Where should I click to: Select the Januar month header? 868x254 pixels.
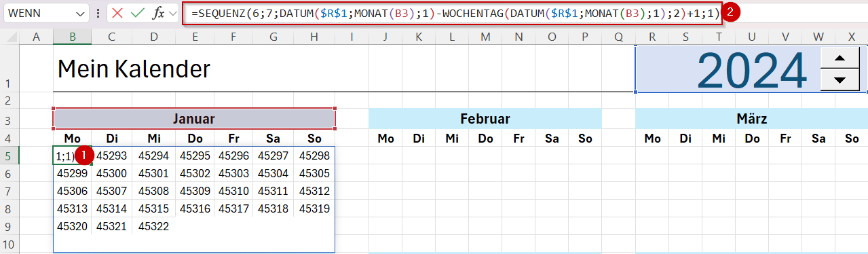click(x=194, y=119)
